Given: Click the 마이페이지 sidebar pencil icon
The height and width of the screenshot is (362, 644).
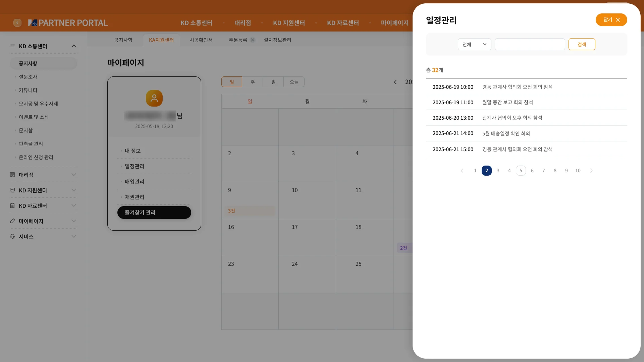Looking at the screenshot, I should [12, 221].
